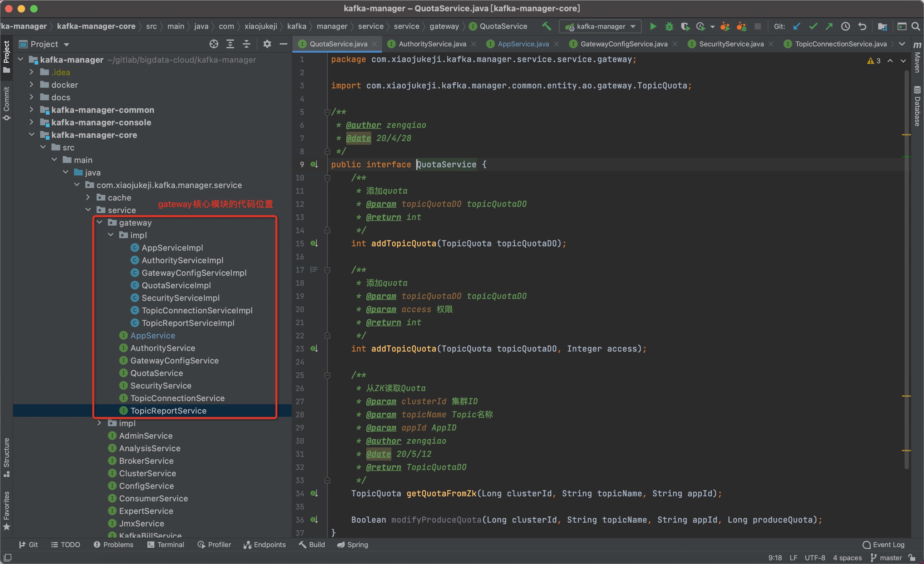Expand the kafka-manager-common module
The height and width of the screenshot is (564, 924).
pyautogui.click(x=31, y=110)
